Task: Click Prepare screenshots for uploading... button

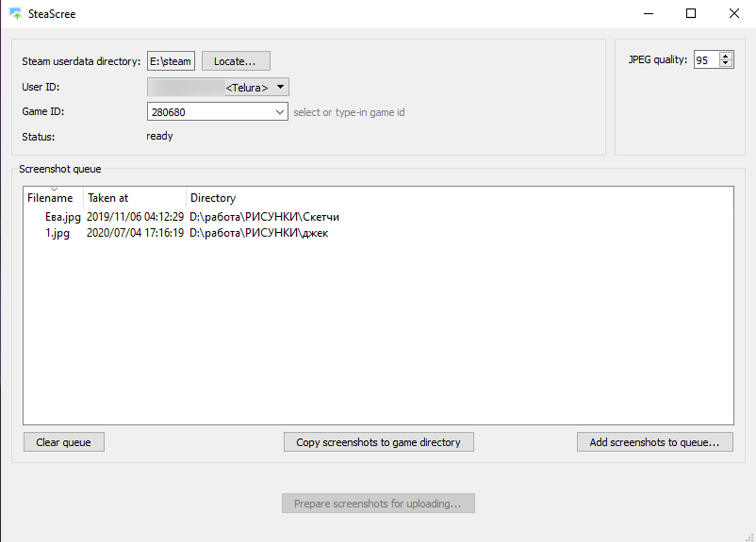Action: pos(378,503)
